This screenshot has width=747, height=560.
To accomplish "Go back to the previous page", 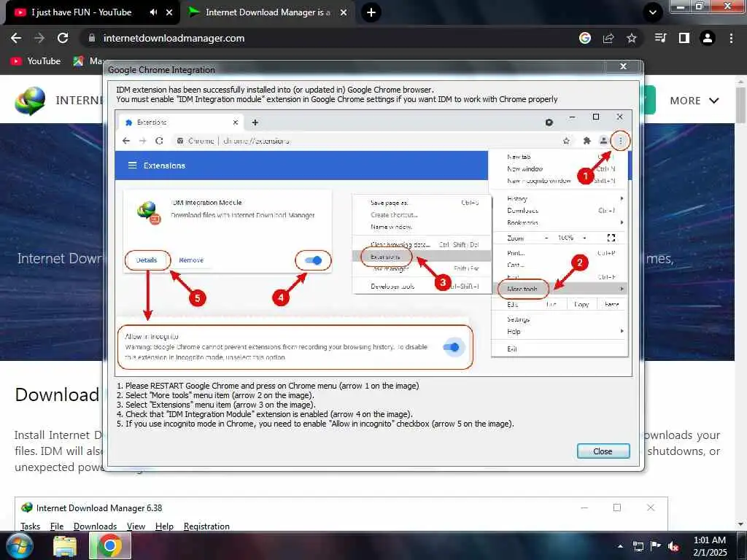I will coord(16,38).
